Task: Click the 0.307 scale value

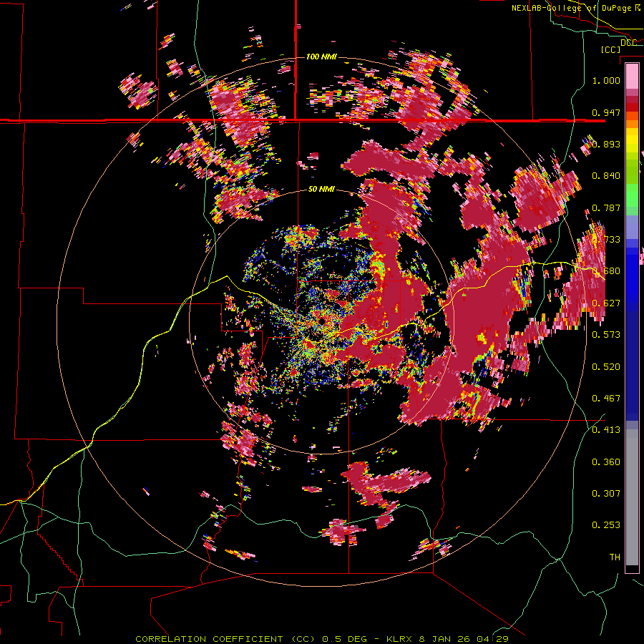Action: (606, 494)
